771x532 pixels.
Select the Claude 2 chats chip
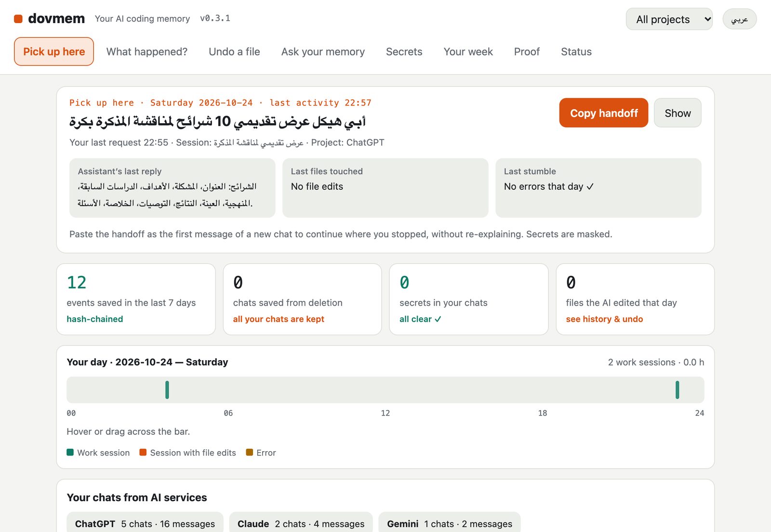pos(301,523)
